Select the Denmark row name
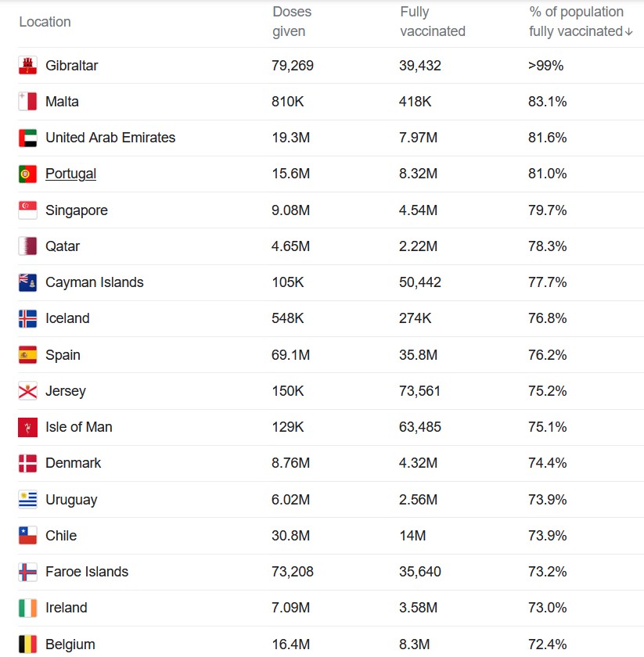 (73, 463)
